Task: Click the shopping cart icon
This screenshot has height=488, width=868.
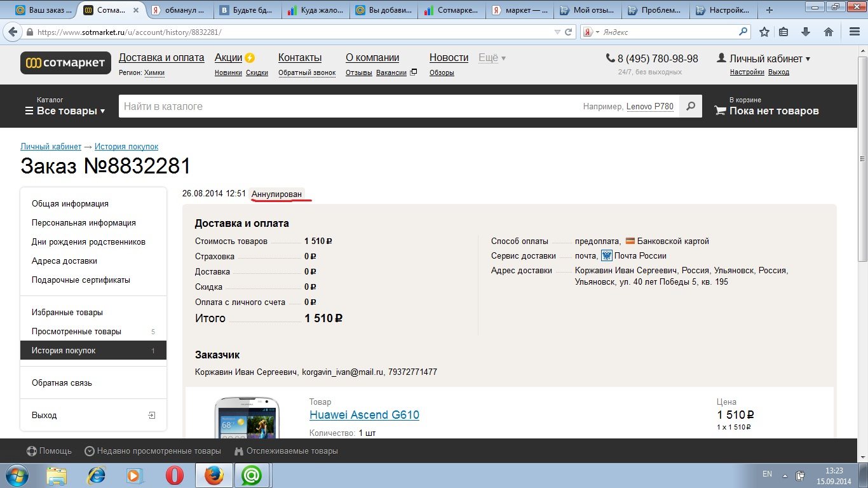Action: coord(720,111)
